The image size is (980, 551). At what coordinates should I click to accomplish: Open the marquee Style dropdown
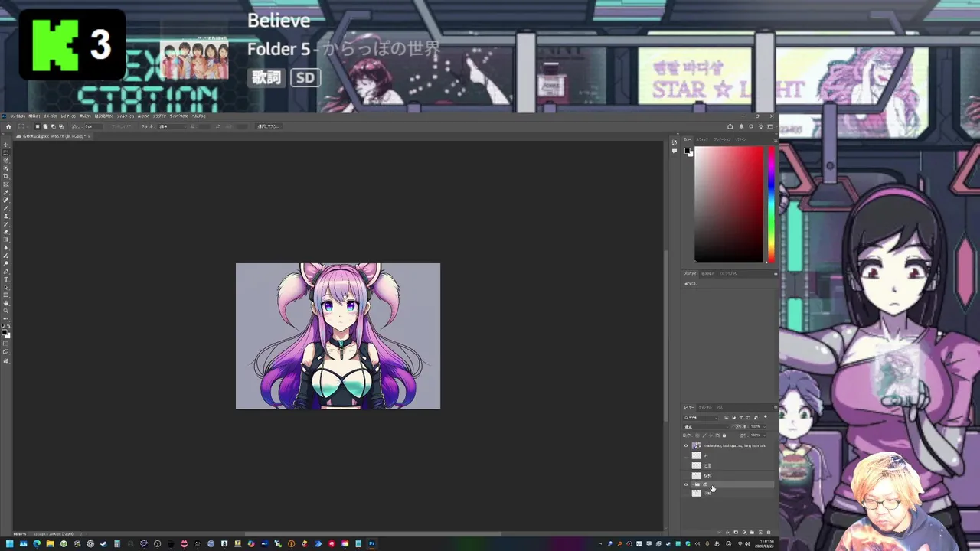[171, 126]
